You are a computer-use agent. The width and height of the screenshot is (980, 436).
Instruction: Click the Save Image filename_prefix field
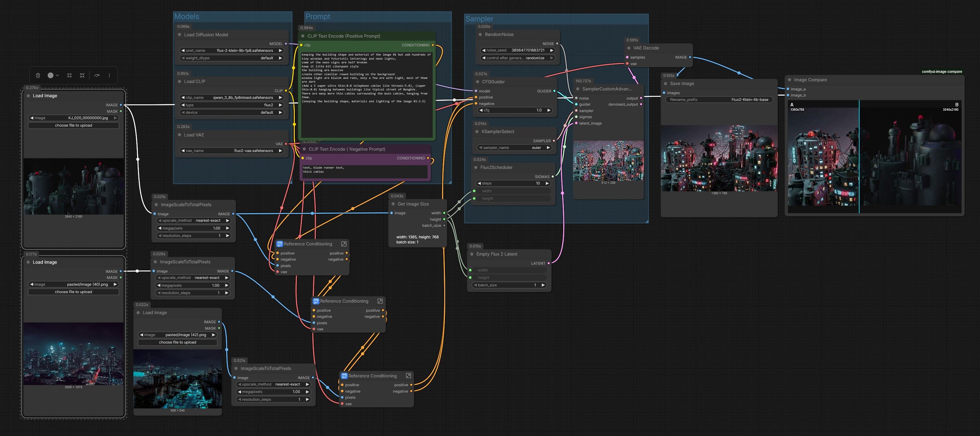(x=719, y=100)
